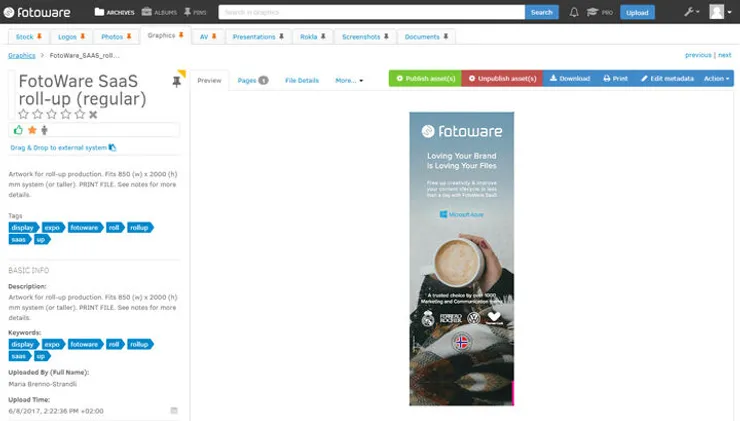The image size is (740, 421).
Task: Toggle the orange star marker
Action: 32,130
